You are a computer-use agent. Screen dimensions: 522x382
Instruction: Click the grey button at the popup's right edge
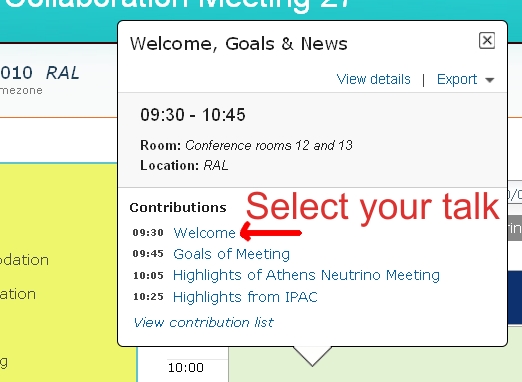tap(515, 228)
